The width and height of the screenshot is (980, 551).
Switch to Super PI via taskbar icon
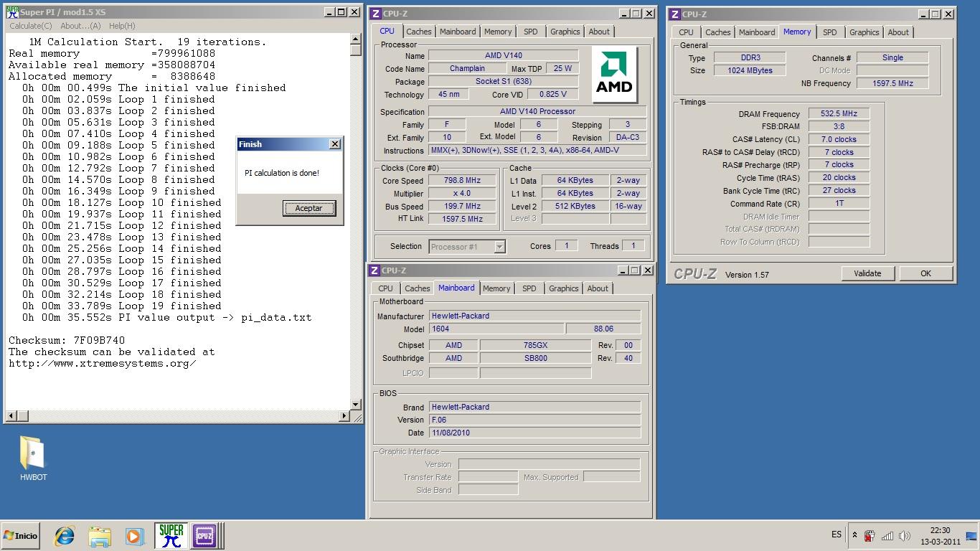tap(171, 536)
